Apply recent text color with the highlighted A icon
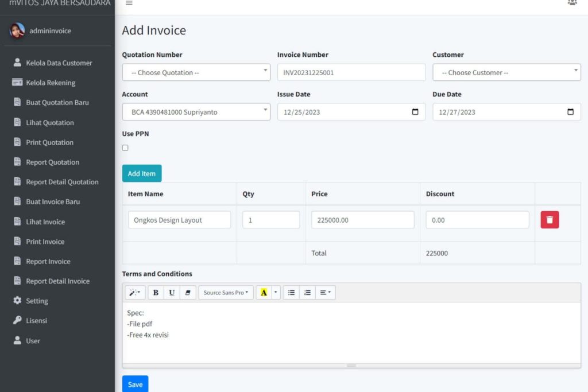Image resolution: width=588 pixels, height=392 pixels. click(264, 292)
